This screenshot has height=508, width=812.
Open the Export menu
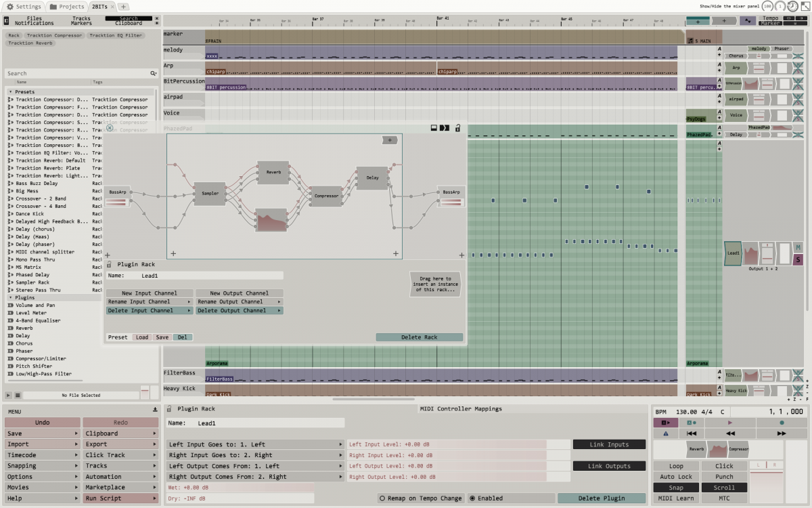click(121, 444)
